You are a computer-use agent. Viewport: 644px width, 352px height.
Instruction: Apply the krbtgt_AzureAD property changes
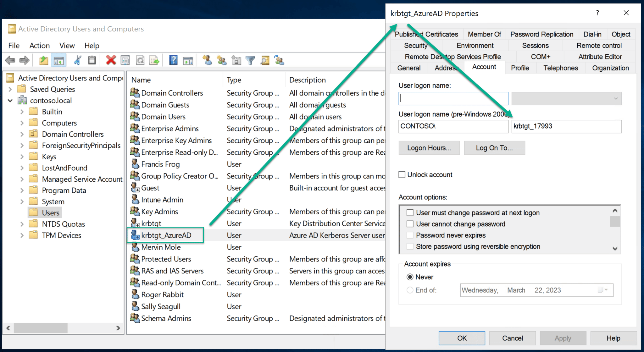563,338
